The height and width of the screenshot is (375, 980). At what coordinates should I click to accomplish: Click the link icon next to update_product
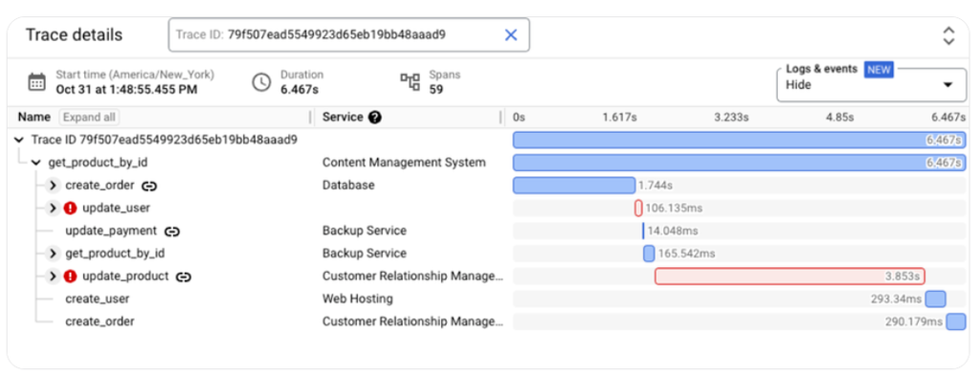(x=183, y=276)
